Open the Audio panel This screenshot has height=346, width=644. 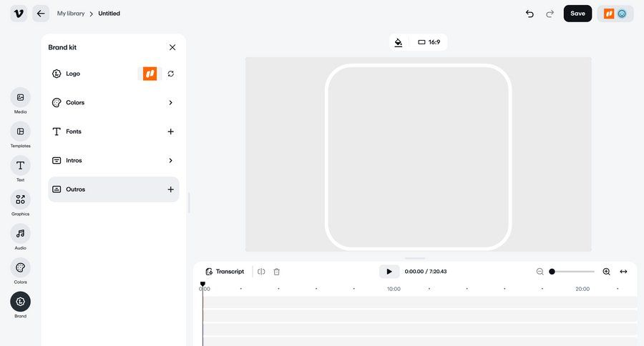(x=20, y=234)
